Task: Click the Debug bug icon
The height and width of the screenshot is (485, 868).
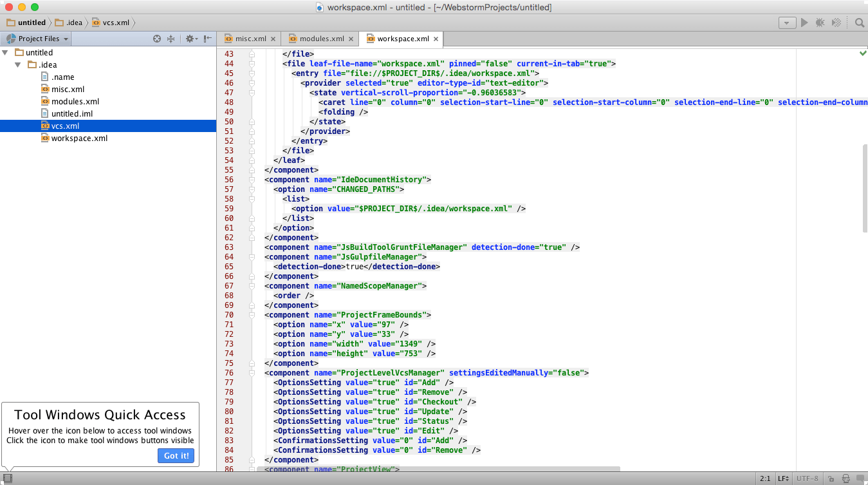Action: coord(820,23)
